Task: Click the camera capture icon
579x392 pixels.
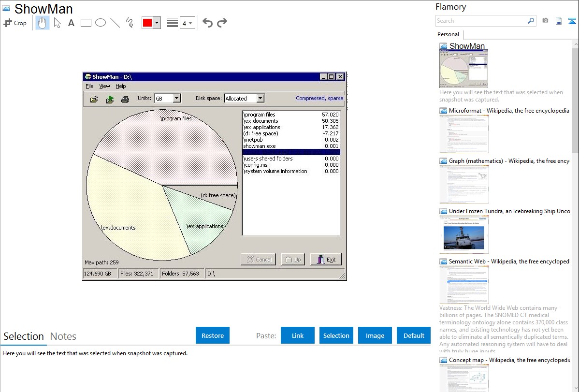Action: pos(545,21)
